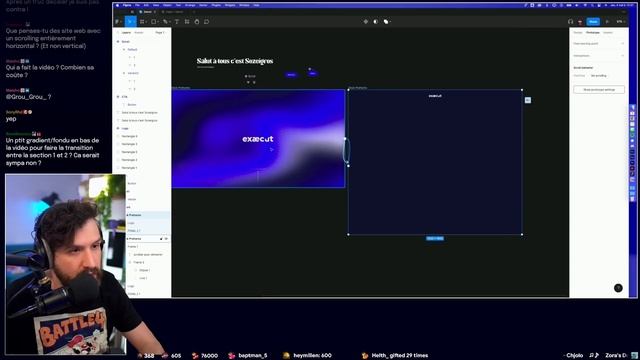
Task: Open the Page 1 dropdown
Action: pyautogui.click(x=160, y=33)
